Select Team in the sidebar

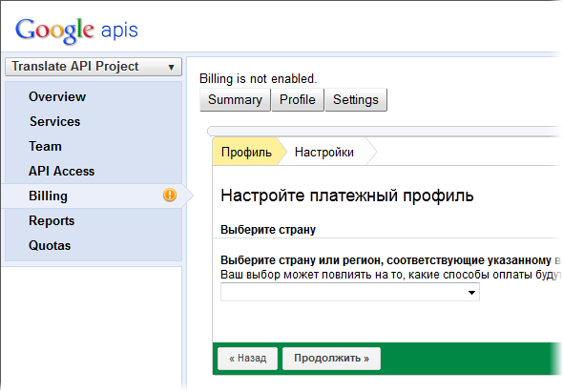[x=45, y=146]
